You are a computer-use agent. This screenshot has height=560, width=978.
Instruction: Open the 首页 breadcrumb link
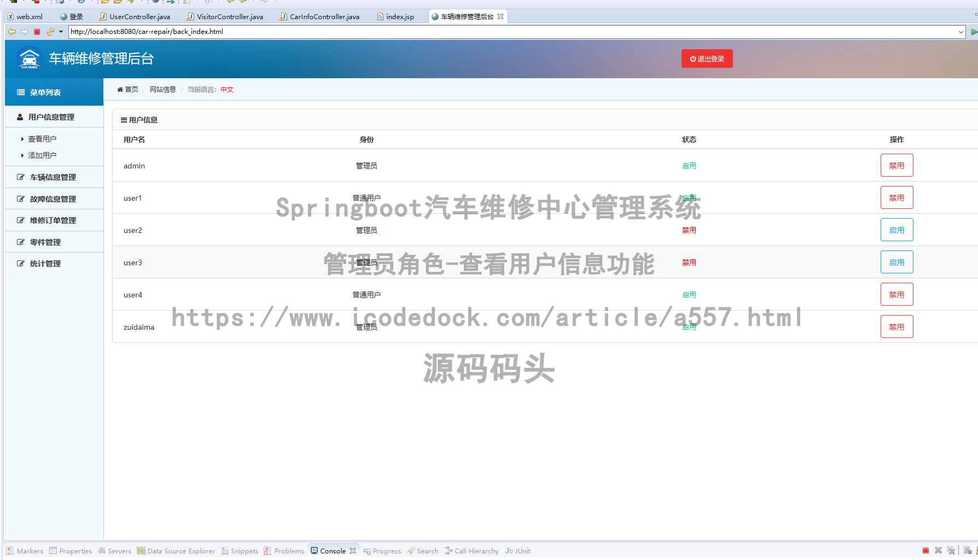[131, 89]
